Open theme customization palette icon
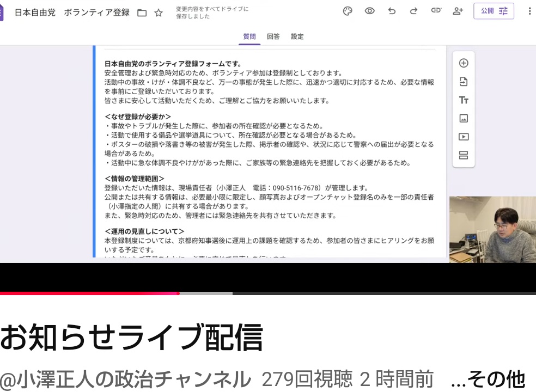Screen dimensions: 536x392 348,11
